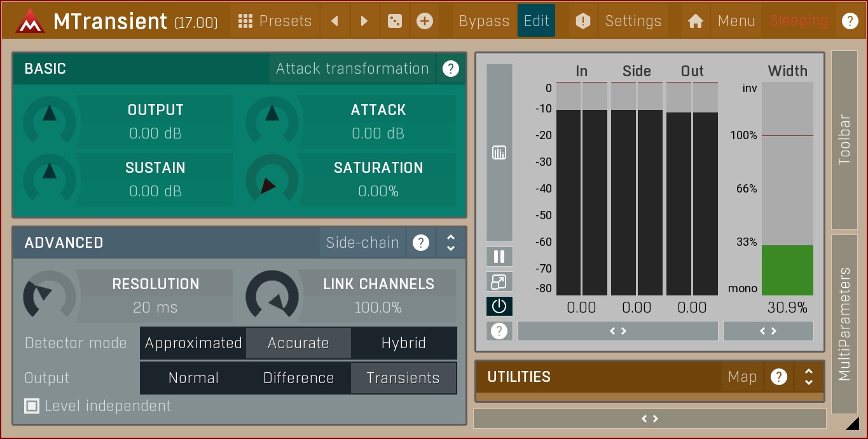Open the Presets browser

275,22
